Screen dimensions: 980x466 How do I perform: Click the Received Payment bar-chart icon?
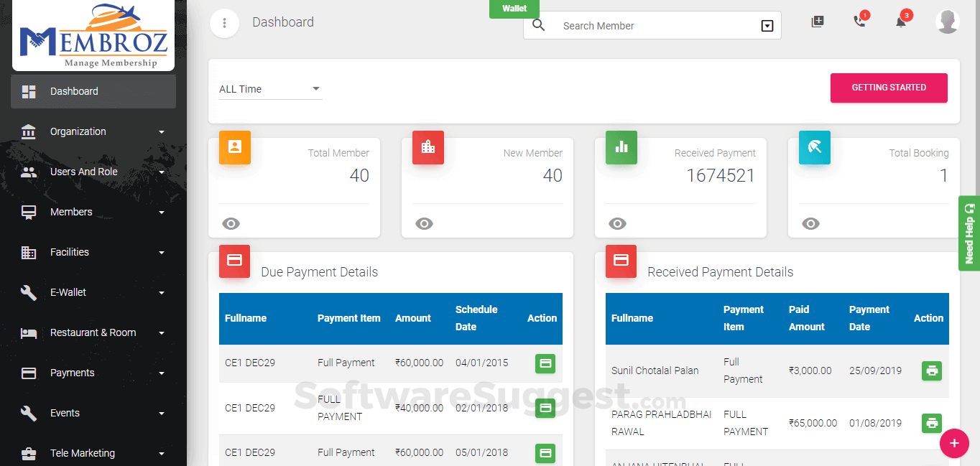pos(621,147)
